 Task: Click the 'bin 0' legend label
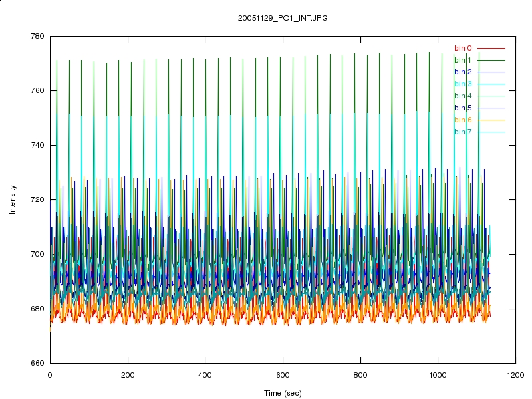(463, 48)
